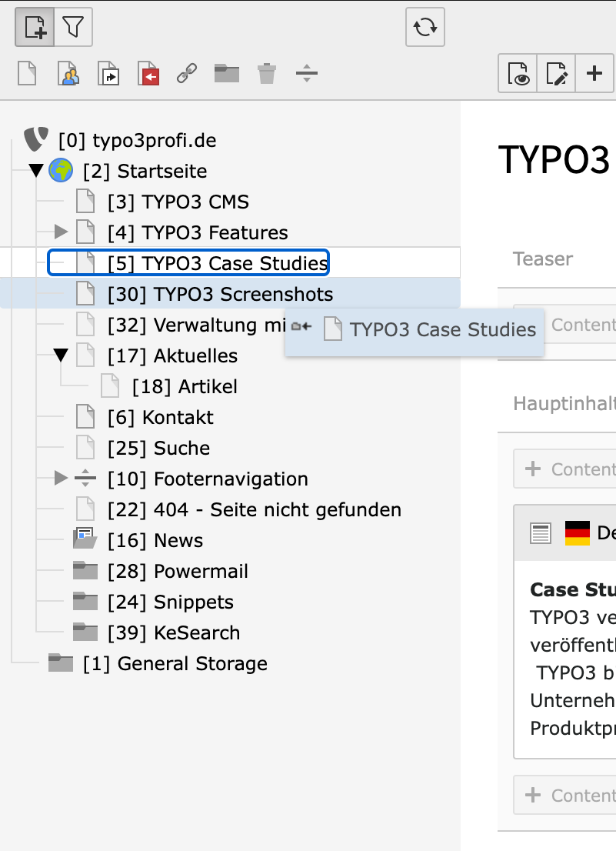Click the edit page properties icon
The width and height of the screenshot is (616, 851).
556,73
